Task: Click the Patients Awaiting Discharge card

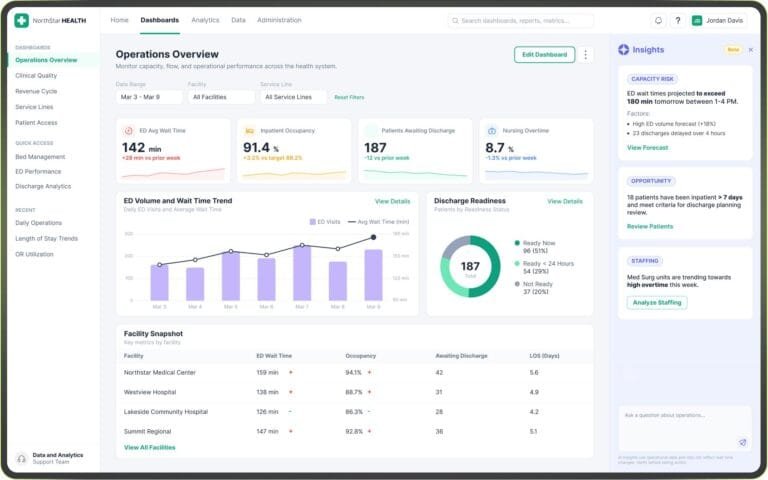Action: (x=415, y=151)
